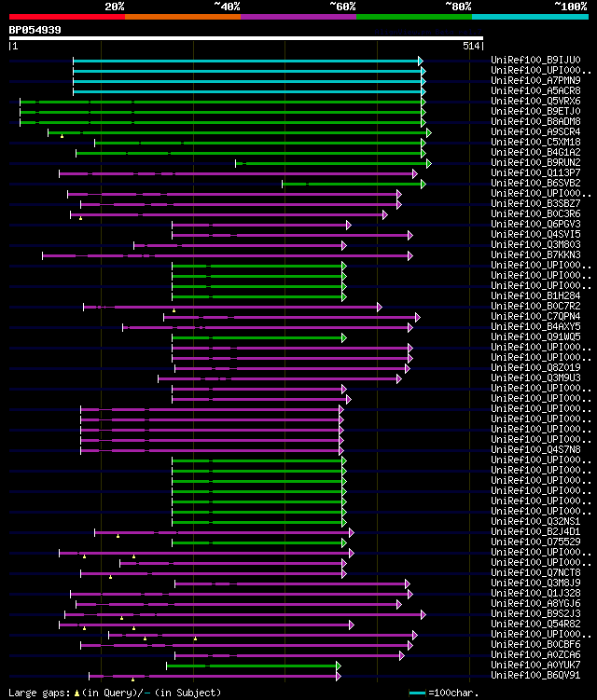Click the UniRef100_B4AXY5 label
Viewport: 597px width, 700px height.
pyautogui.click(x=535, y=327)
